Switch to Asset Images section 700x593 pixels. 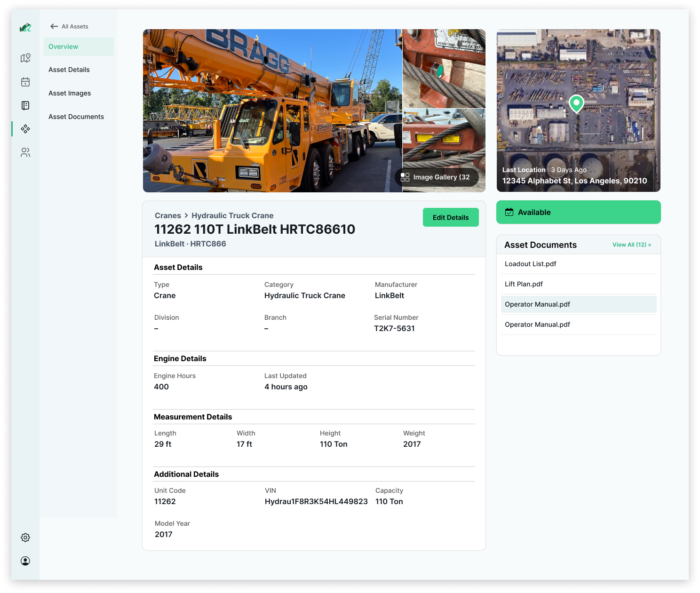point(70,93)
